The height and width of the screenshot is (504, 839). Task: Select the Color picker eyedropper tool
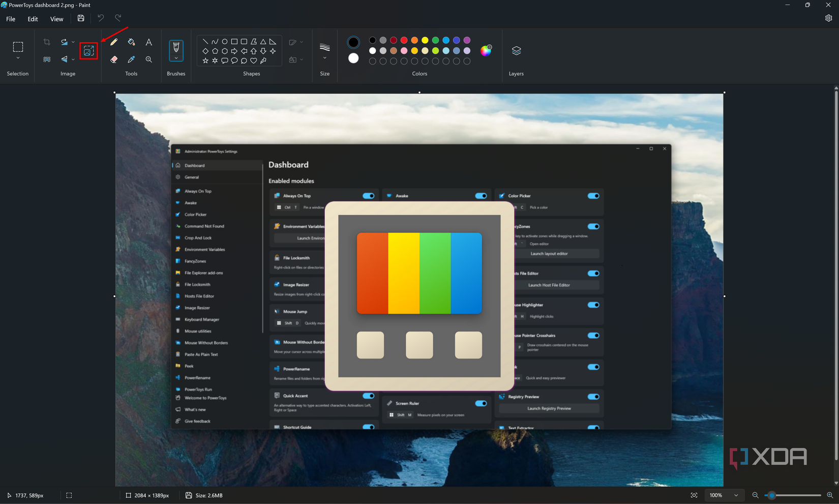click(131, 60)
